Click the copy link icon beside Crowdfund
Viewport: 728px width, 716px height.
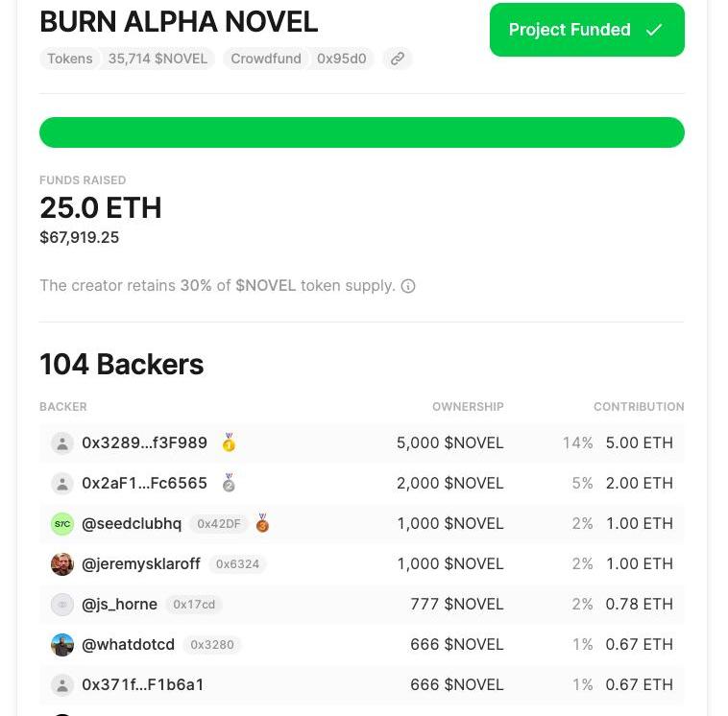(x=397, y=59)
